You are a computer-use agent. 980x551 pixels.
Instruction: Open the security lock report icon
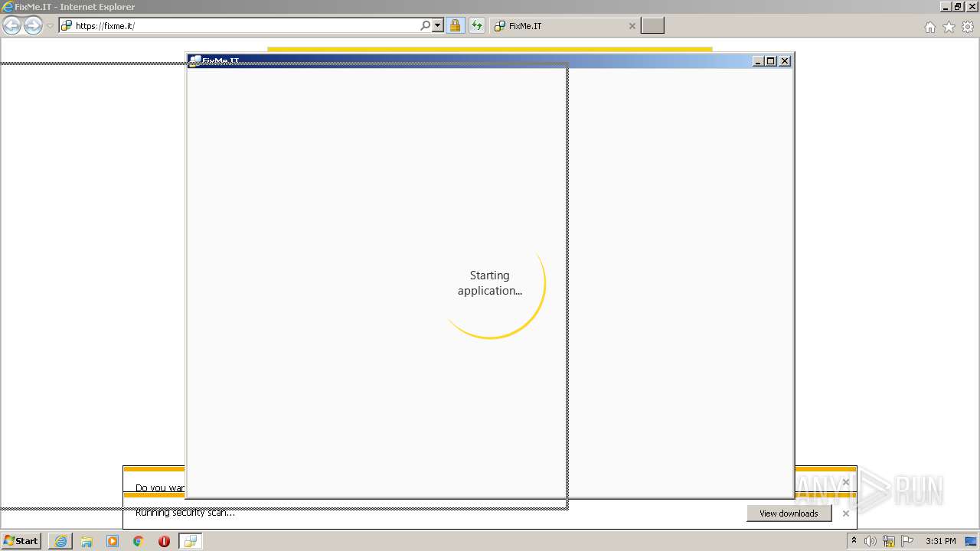pyautogui.click(x=455, y=26)
